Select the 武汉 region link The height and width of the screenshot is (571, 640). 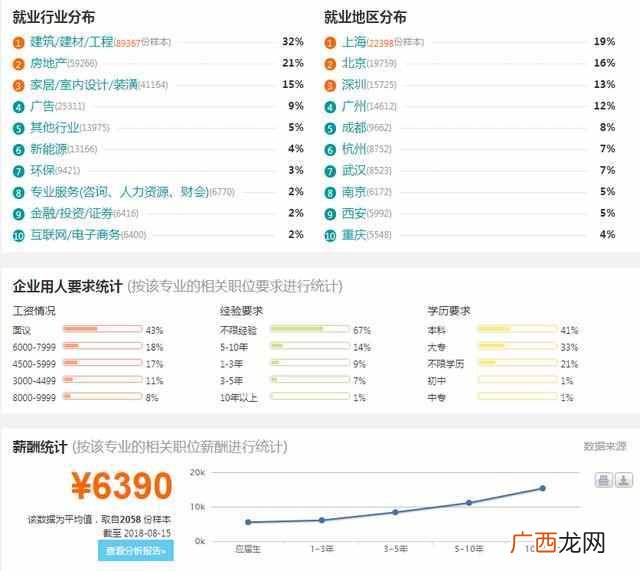click(354, 170)
